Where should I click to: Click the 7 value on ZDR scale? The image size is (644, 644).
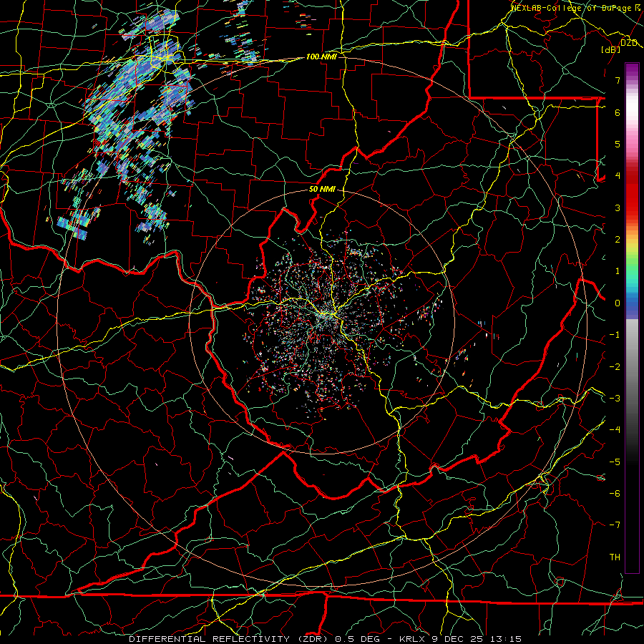618,80
